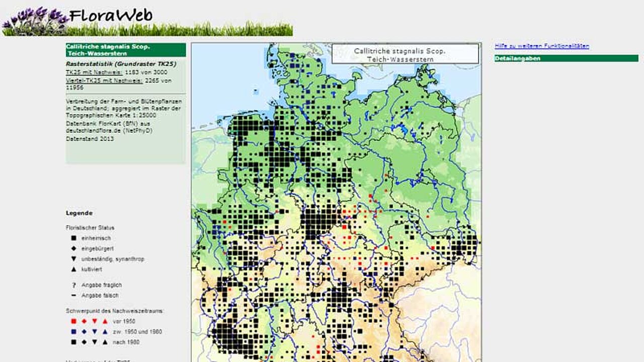The width and height of the screenshot is (644, 362).
Task: Click 'TK25 mit Nachweis:' underlined label
Action: pyautogui.click(x=94, y=72)
